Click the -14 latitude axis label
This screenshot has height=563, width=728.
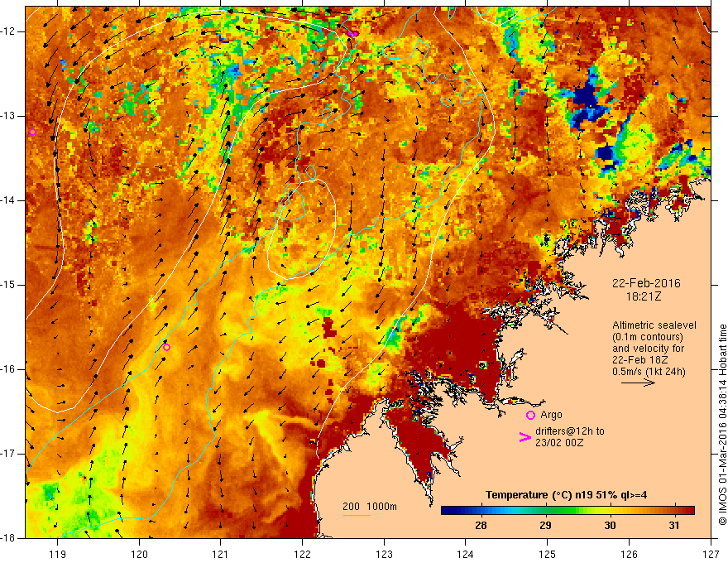click(9, 200)
